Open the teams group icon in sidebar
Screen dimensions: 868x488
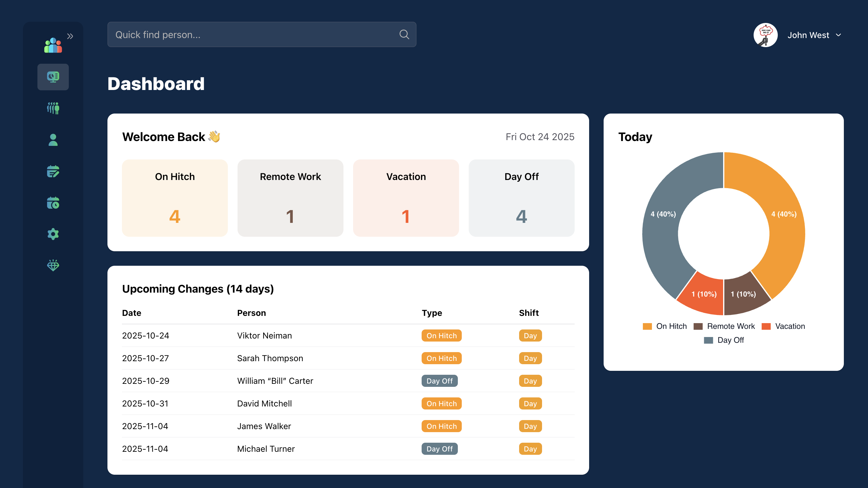[x=53, y=108]
